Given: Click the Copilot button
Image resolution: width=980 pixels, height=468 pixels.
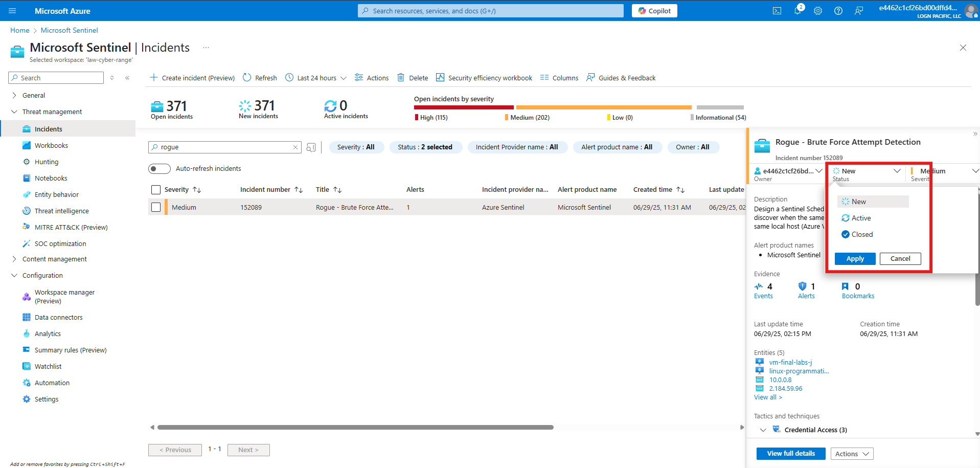Looking at the screenshot, I should click(654, 11).
